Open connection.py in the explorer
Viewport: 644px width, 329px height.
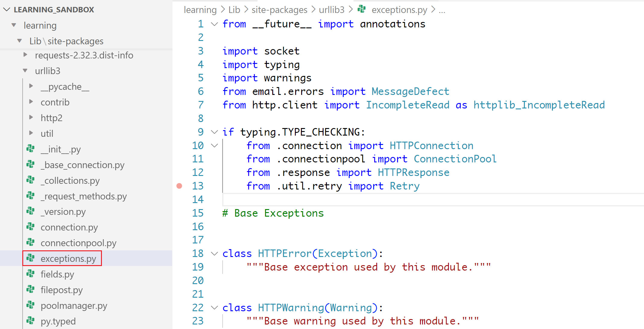click(x=69, y=227)
